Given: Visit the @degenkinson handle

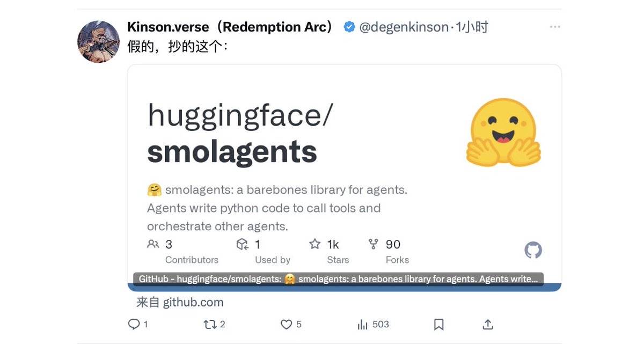Looking at the screenshot, I should pyautogui.click(x=404, y=27).
